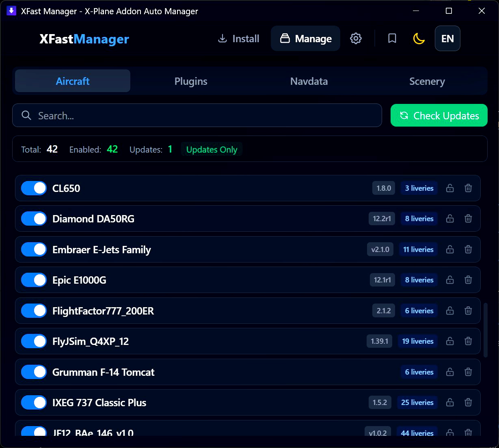The image size is (499, 448).
Task: Open FlightFactor777 6 liveries badge
Action: [x=419, y=311]
